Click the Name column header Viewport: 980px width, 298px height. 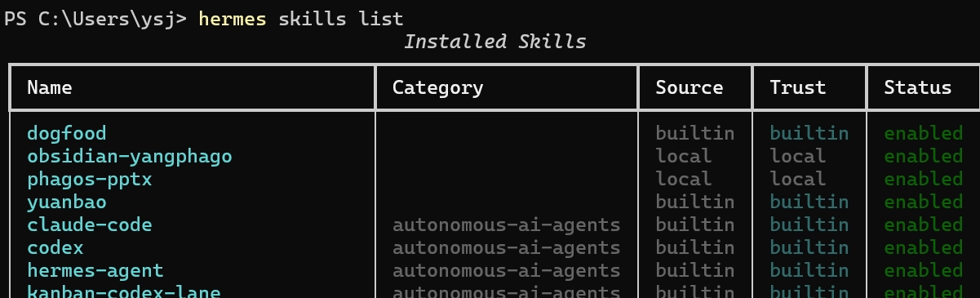[50, 87]
